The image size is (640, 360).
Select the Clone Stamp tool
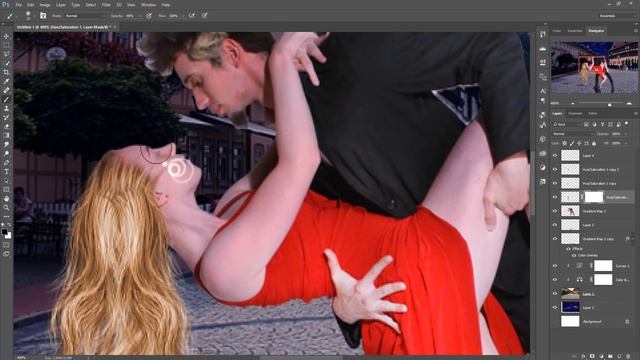6,108
